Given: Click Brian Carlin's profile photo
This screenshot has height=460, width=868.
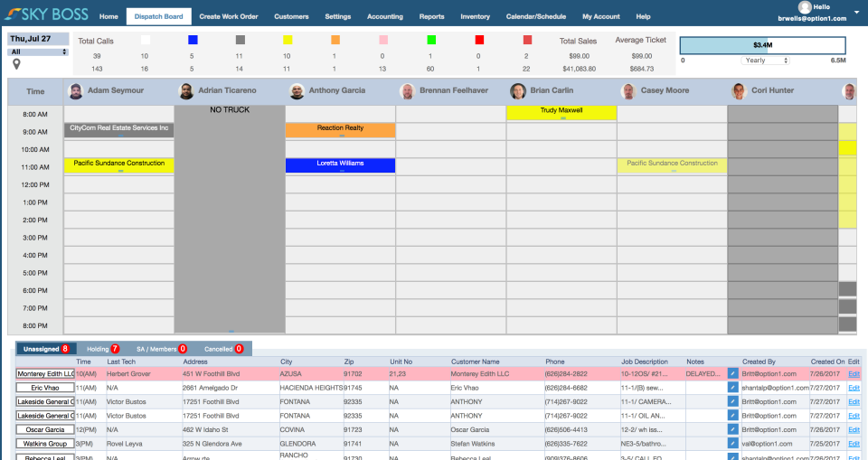Looking at the screenshot, I should 518,91.
